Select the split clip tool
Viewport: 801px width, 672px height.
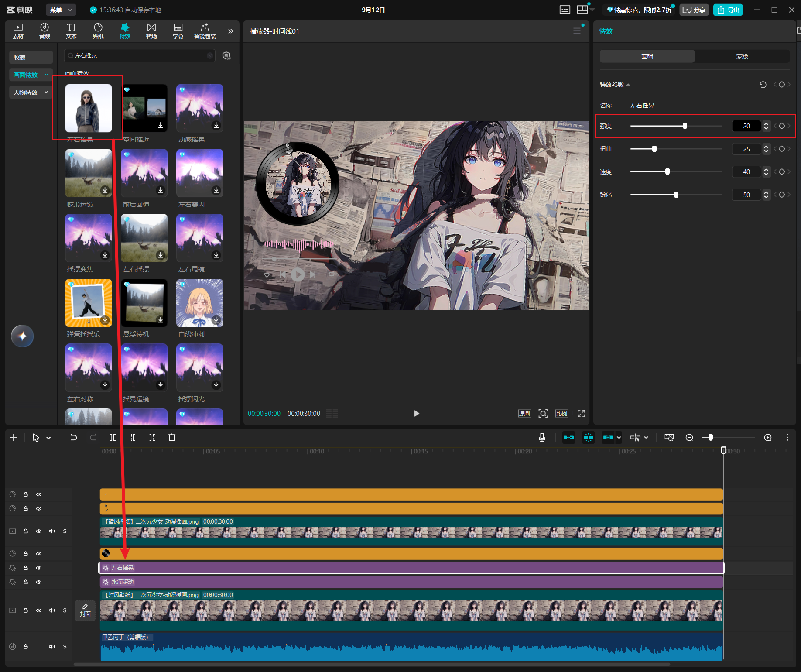(113, 437)
